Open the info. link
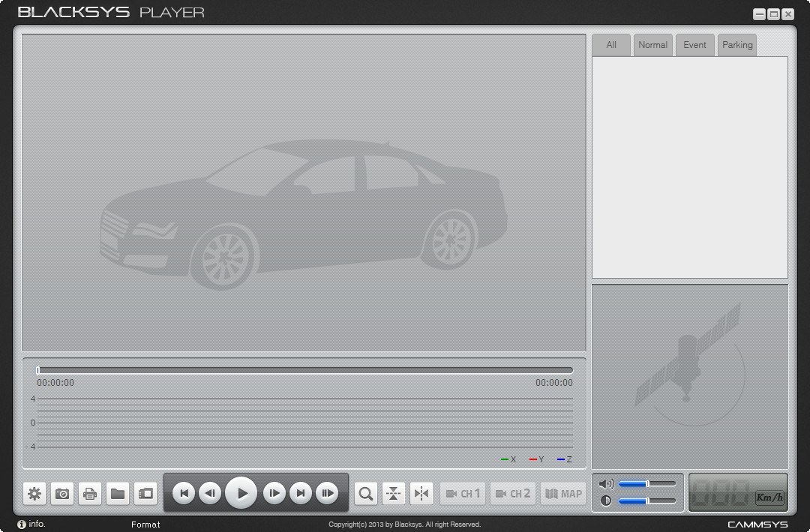 point(31,525)
